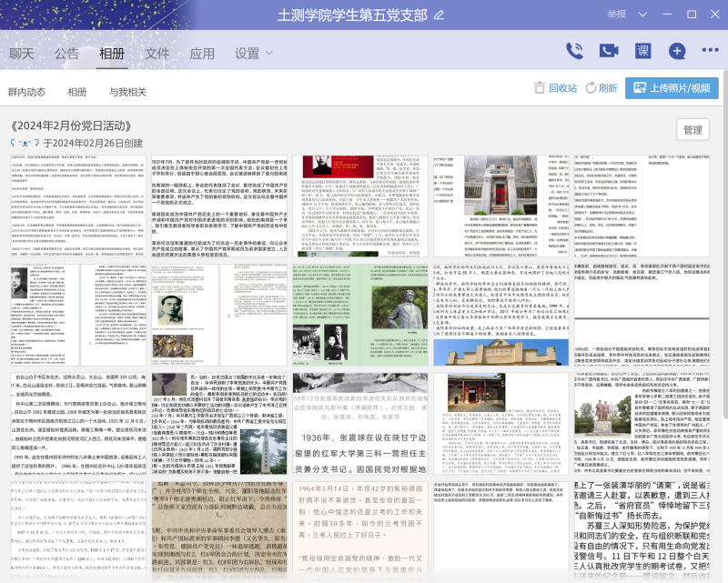
Task: Switch to the 聊天 tab
Action: 22,54
